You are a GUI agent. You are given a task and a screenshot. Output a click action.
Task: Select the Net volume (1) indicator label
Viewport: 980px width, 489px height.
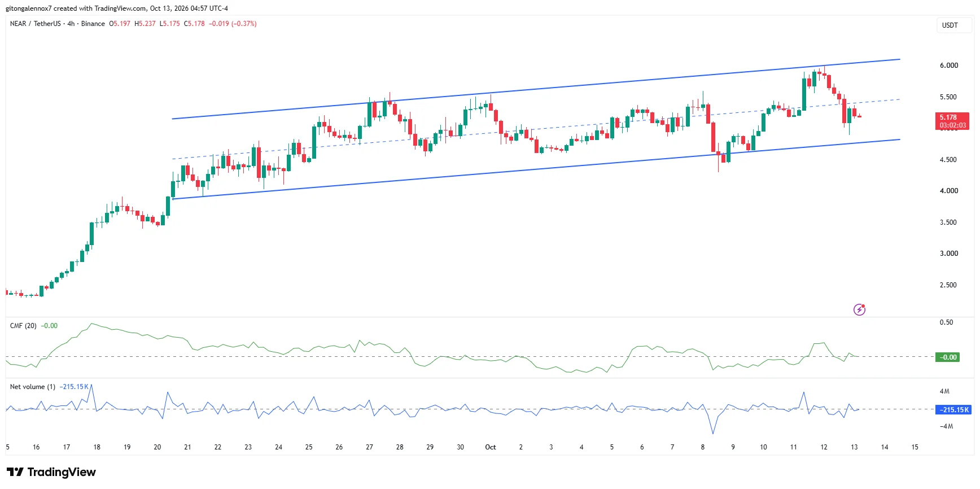click(33, 387)
